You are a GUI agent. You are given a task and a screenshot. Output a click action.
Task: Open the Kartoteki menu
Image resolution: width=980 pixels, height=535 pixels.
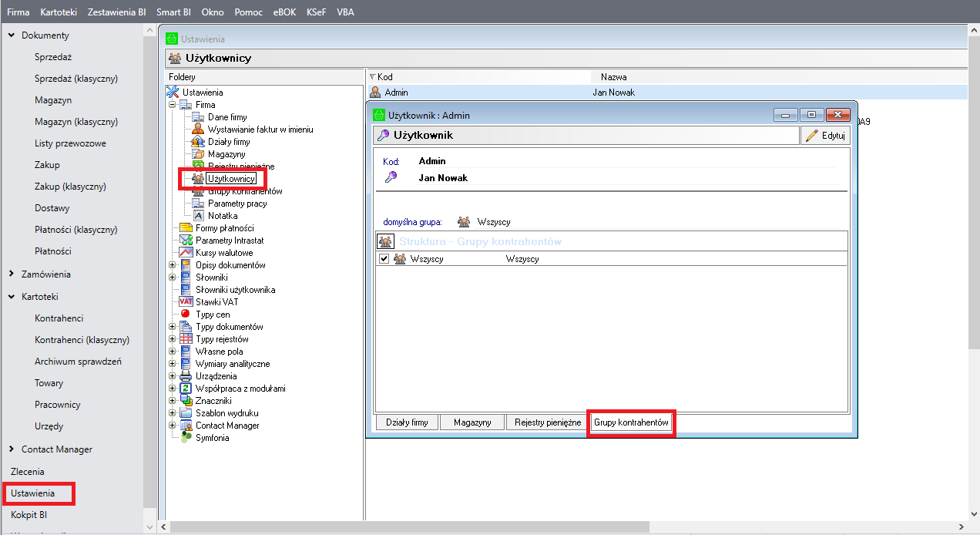[x=59, y=12]
